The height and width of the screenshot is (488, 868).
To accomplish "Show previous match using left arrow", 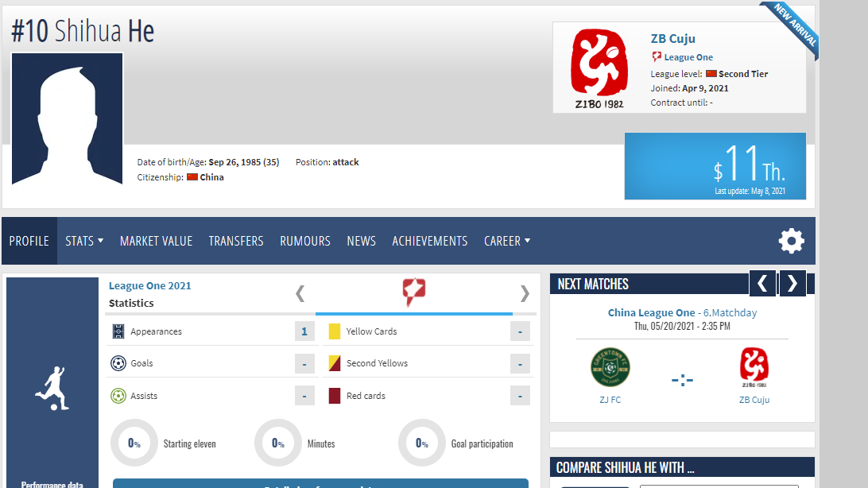I will (761, 284).
